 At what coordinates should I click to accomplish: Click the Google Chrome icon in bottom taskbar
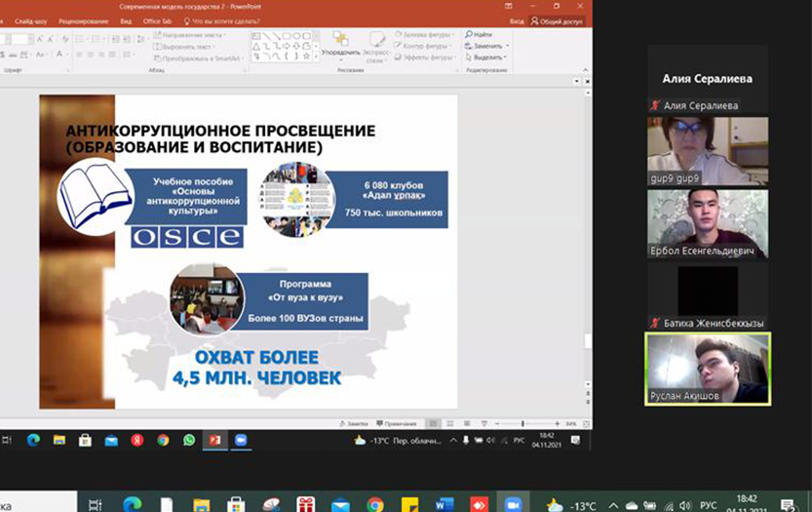375,505
